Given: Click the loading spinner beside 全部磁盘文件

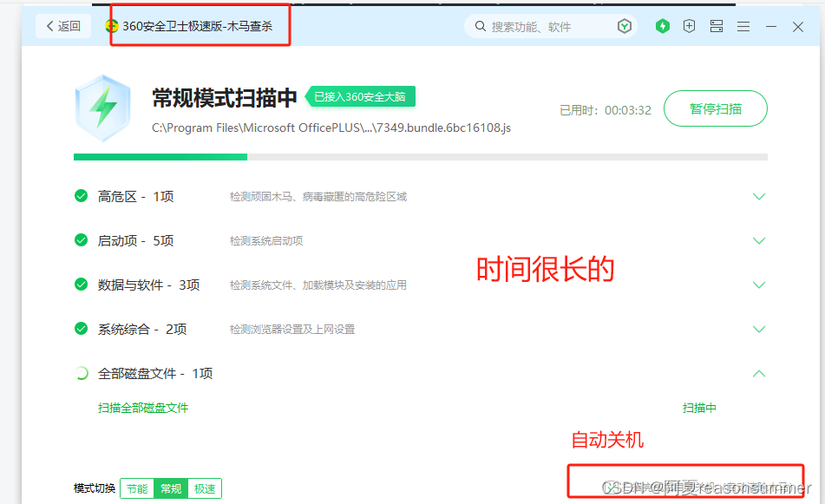Looking at the screenshot, I should click(81, 373).
